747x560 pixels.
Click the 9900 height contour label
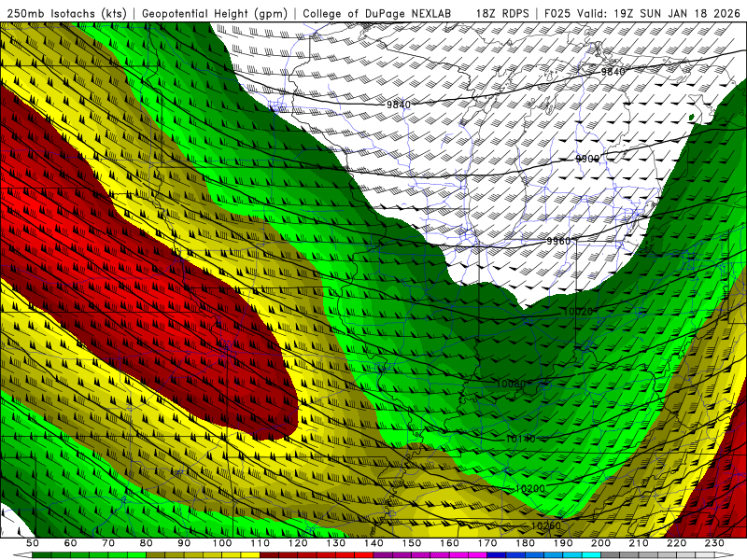point(587,159)
